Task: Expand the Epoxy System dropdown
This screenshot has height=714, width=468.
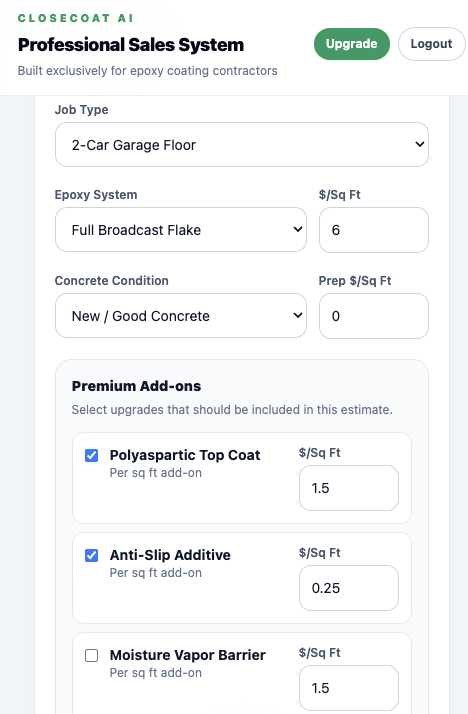Action: coord(181,230)
